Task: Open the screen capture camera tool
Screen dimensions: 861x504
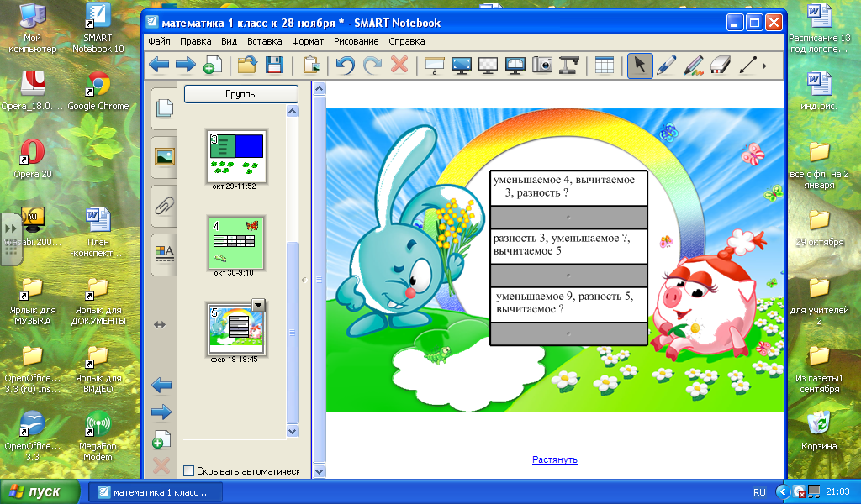Action: pos(542,66)
